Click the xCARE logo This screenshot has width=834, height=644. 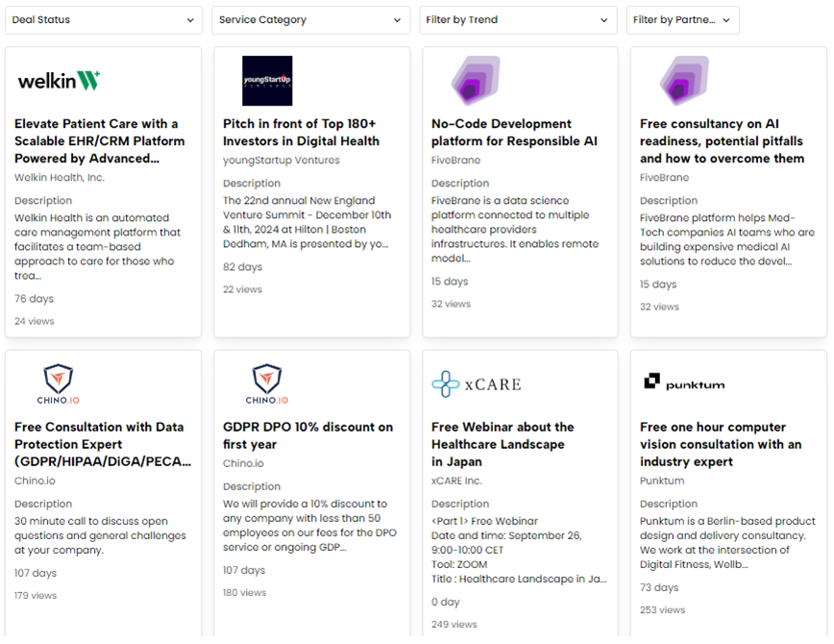coord(477,384)
